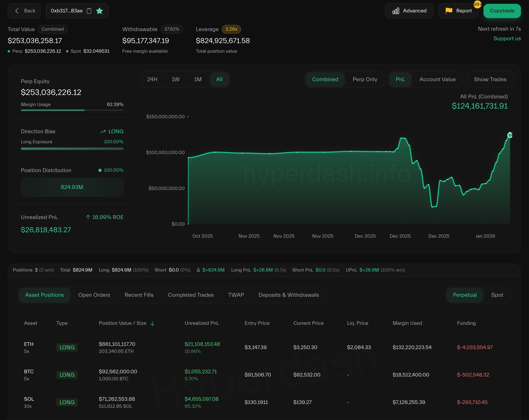Screen dimensions: 529x420
Task: Click the copy address clipboard icon
Action: 89,11
